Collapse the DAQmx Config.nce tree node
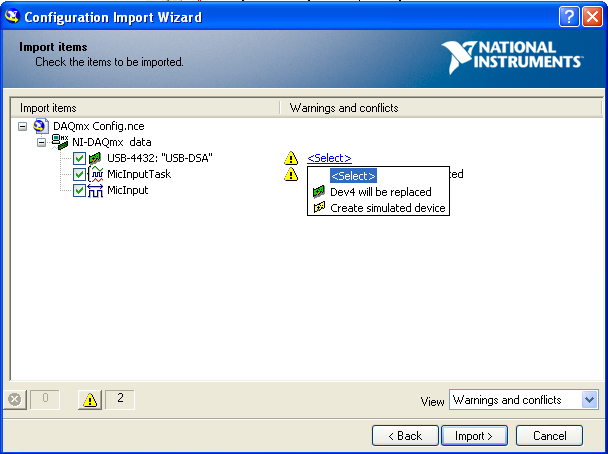The height and width of the screenshot is (454, 608). click(x=22, y=126)
